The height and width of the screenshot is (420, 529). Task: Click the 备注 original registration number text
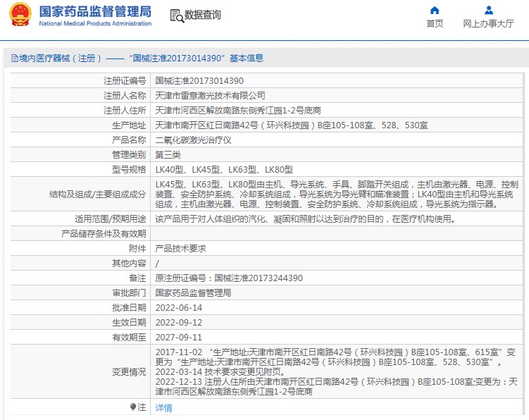coord(229,278)
